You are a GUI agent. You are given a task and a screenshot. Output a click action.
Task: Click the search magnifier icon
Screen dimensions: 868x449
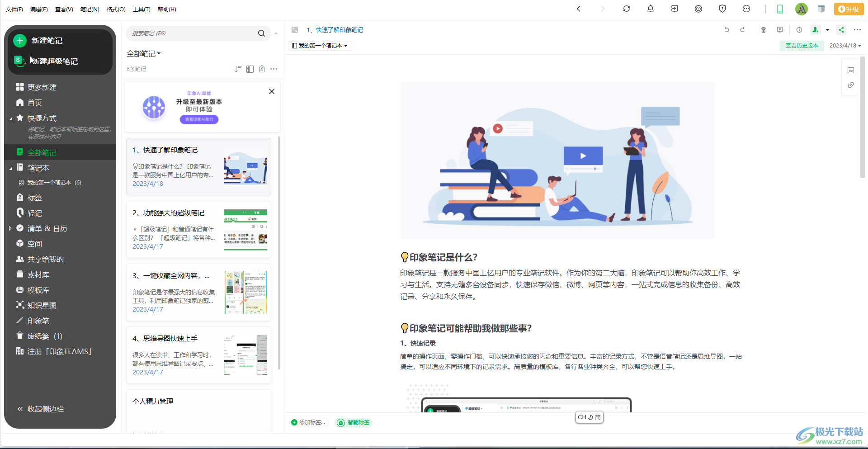(261, 33)
